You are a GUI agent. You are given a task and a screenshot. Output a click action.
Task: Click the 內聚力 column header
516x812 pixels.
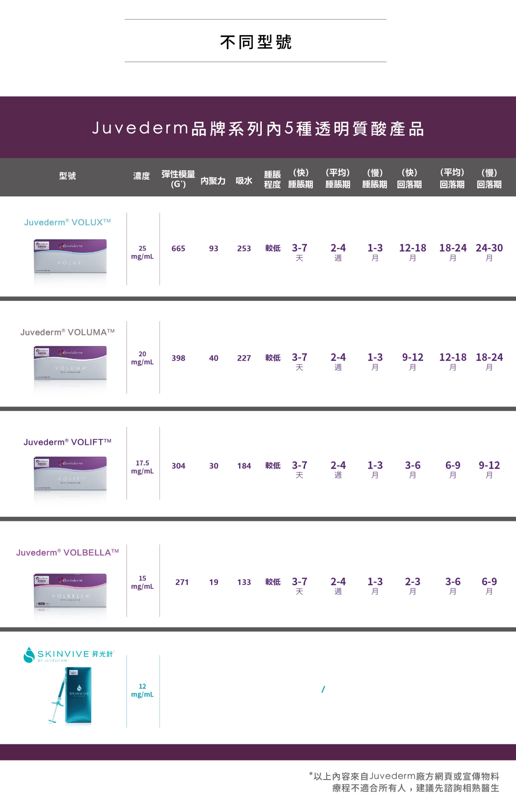click(x=213, y=181)
